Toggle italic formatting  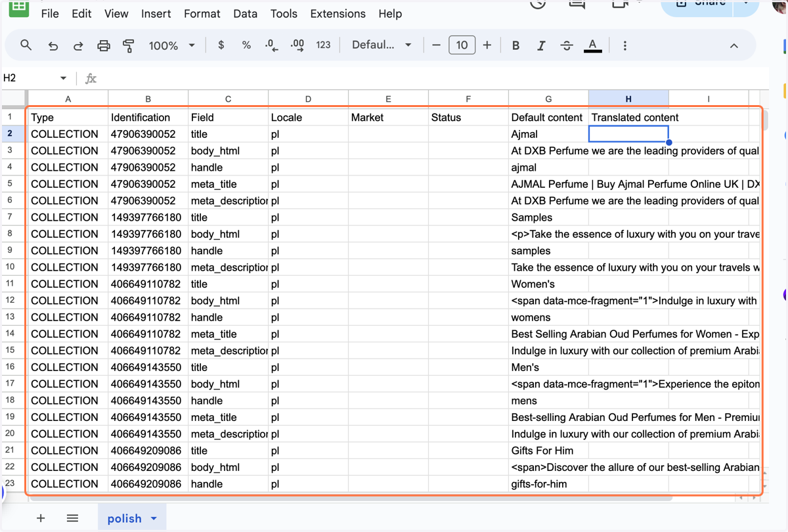[x=541, y=45]
